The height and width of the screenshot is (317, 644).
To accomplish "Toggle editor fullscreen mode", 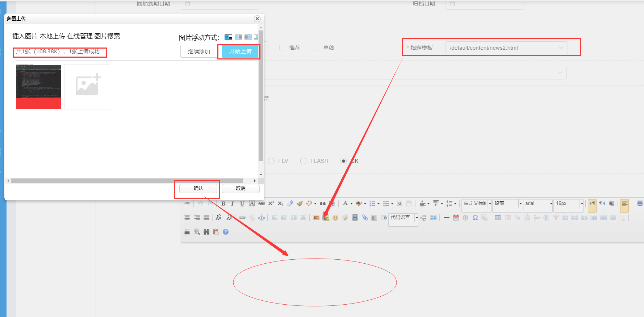I will 640,203.
